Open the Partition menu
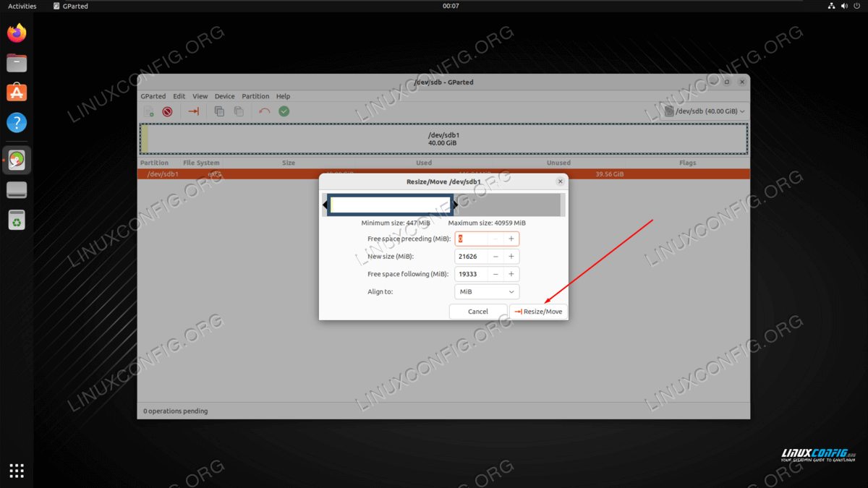 pos(255,96)
